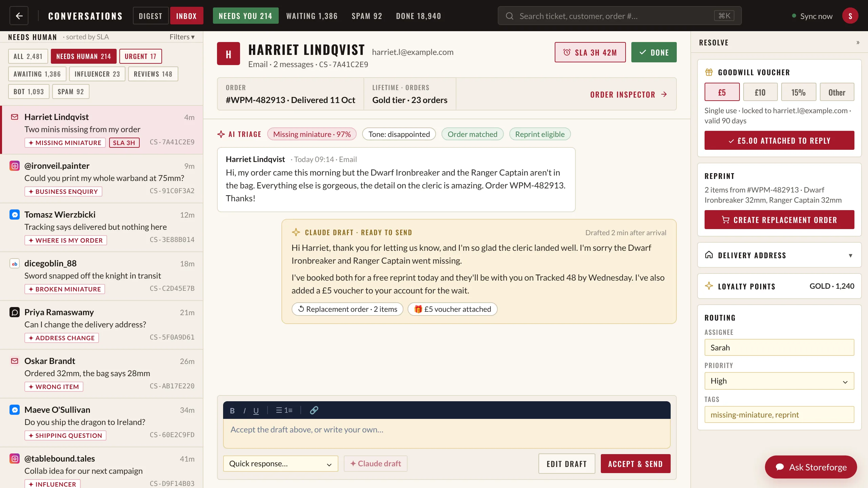This screenshot has width=868, height=488.
Task: Open the Waiting 1,386 tab
Action: [x=312, y=16]
